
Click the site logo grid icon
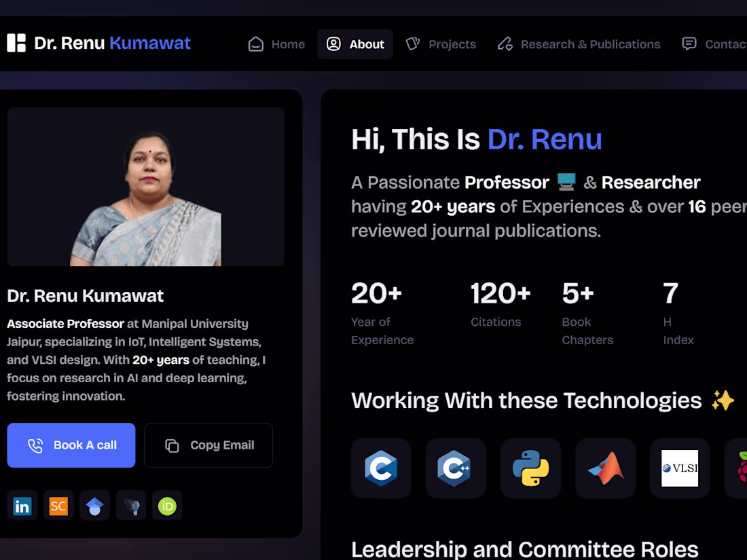point(16,43)
